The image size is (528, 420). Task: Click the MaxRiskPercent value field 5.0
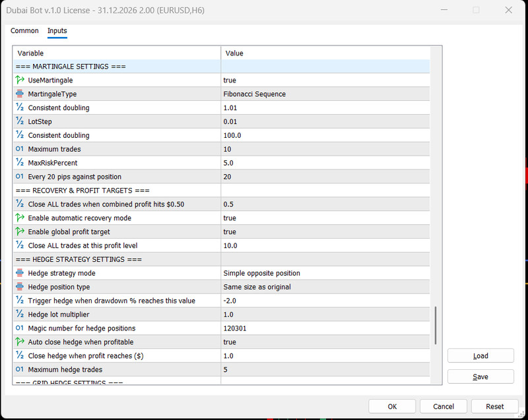(325, 163)
